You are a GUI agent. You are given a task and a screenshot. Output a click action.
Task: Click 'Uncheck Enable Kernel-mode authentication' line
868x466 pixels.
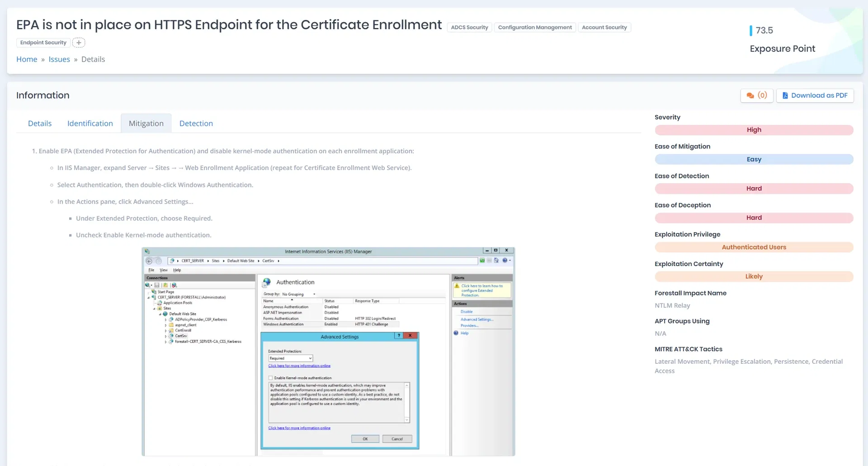pyautogui.click(x=144, y=235)
